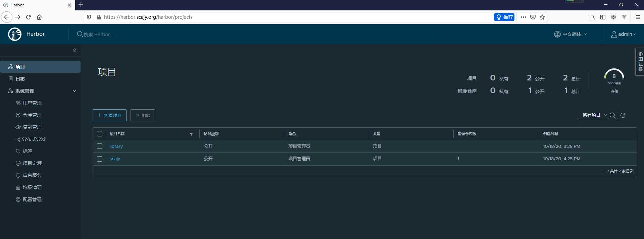
Task: Open the library project link
Action: (116, 146)
